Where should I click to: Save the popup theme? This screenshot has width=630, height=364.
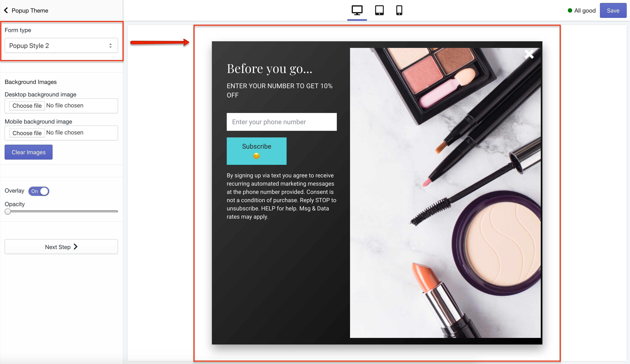(x=613, y=11)
